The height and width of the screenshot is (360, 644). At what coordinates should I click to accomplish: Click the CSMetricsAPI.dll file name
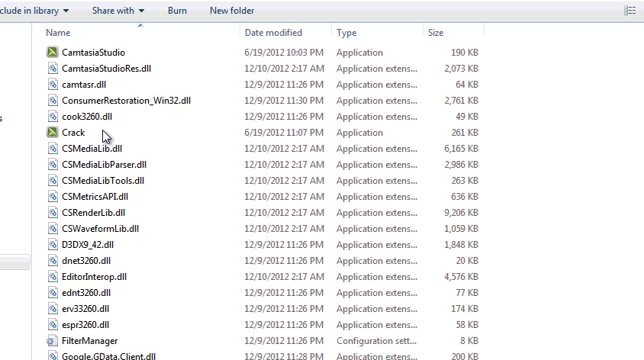[x=95, y=197]
